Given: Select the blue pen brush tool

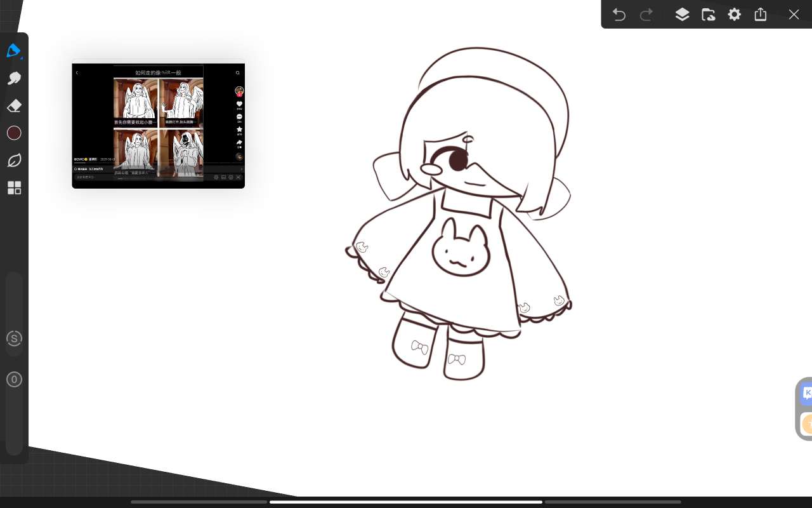Looking at the screenshot, I should tap(14, 51).
